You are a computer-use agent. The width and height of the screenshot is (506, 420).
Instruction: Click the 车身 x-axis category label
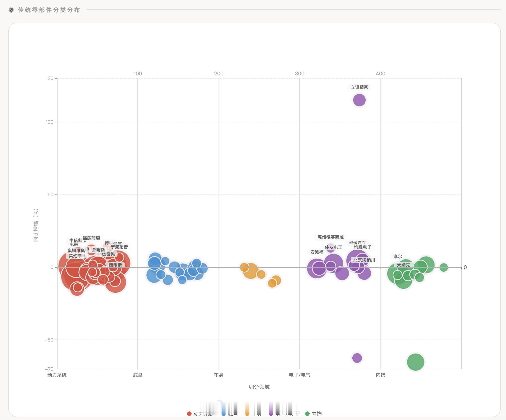[219, 375]
